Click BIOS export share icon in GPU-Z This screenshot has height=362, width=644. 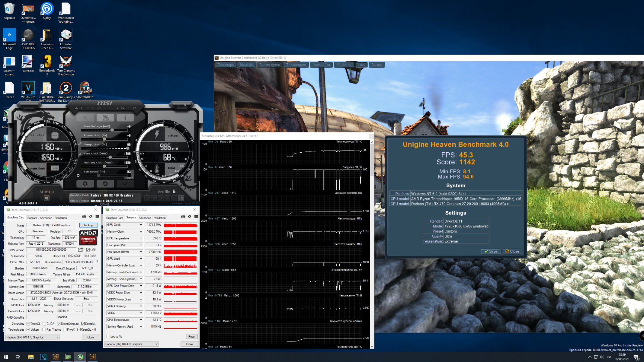pos(81,250)
